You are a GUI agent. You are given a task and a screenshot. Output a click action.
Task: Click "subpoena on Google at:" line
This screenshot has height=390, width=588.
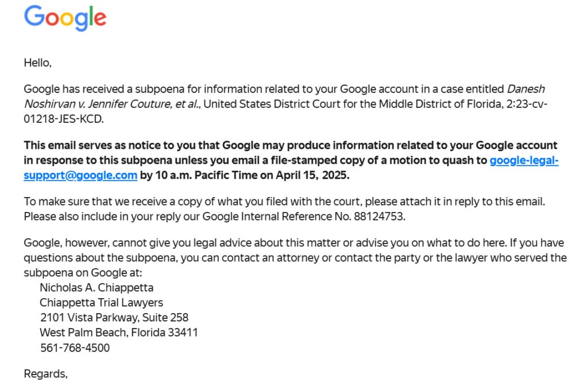click(83, 273)
